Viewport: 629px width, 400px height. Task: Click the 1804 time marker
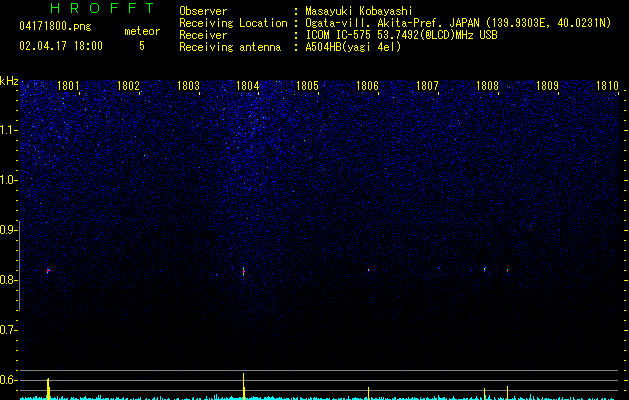point(248,86)
